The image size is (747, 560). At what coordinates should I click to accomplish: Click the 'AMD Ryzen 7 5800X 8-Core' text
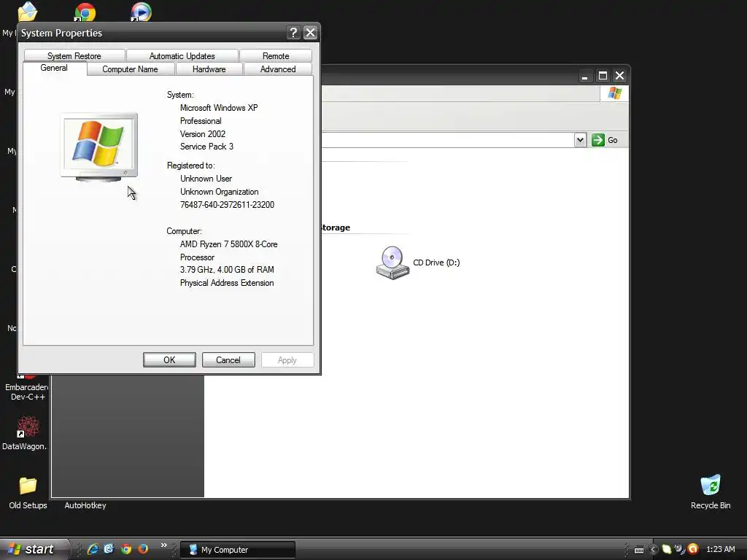coord(228,244)
